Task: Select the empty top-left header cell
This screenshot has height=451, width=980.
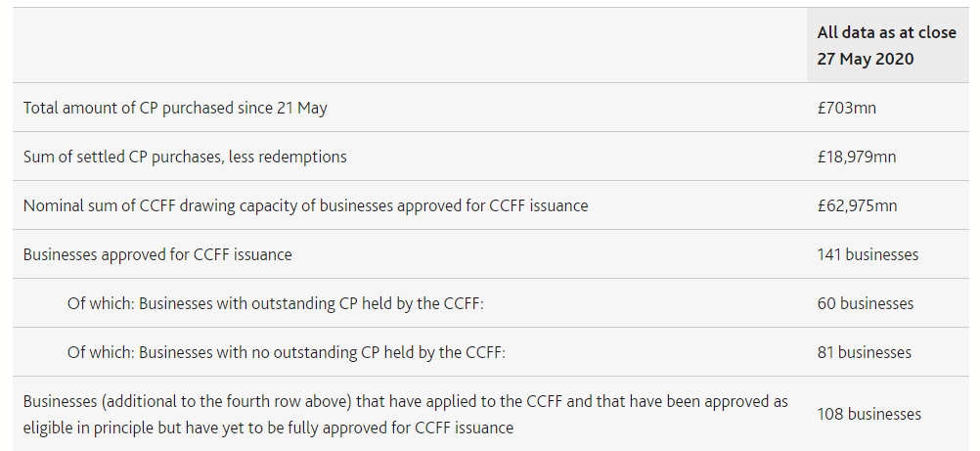Action: pyautogui.click(x=410, y=45)
